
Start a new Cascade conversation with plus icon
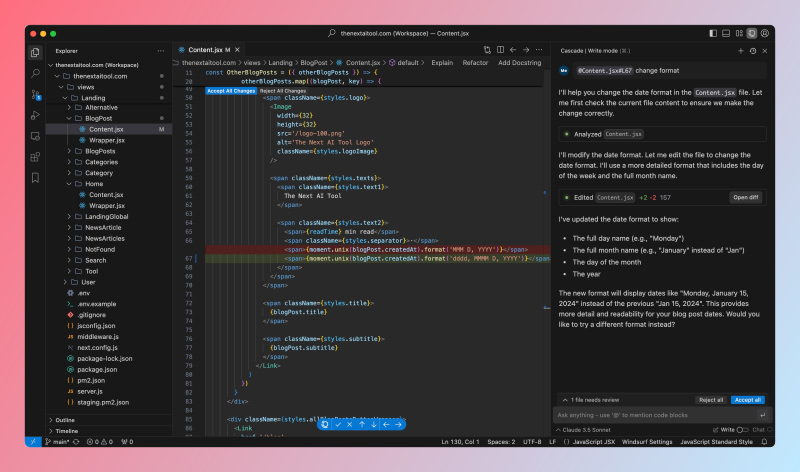click(x=741, y=50)
